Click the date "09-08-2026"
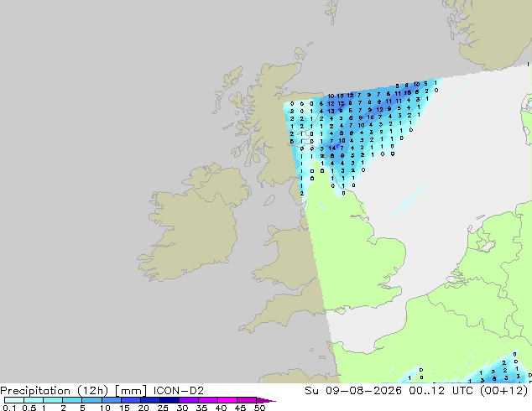Image resolution: width=532 pixels, height=411 pixels. (x=363, y=391)
